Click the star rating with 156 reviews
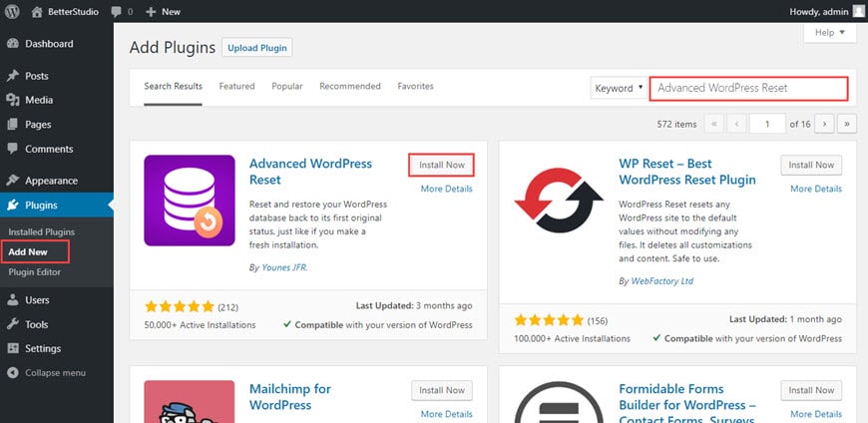The height and width of the screenshot is (423, 868). pos(549,320)
